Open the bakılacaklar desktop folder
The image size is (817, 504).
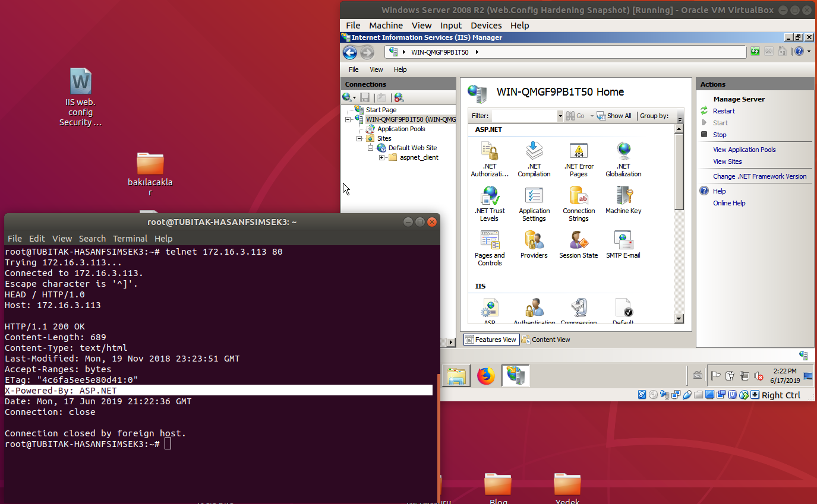[x=150, y=174]
